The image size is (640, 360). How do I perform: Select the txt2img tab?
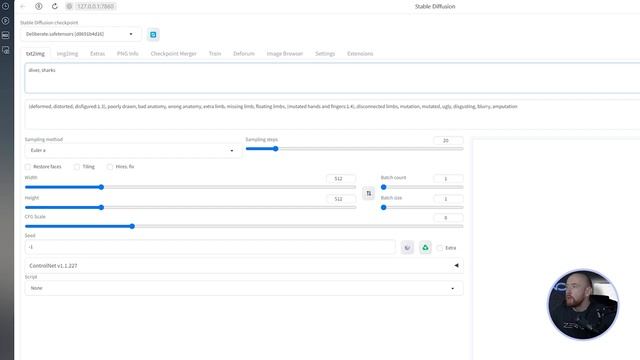[36, 53]
